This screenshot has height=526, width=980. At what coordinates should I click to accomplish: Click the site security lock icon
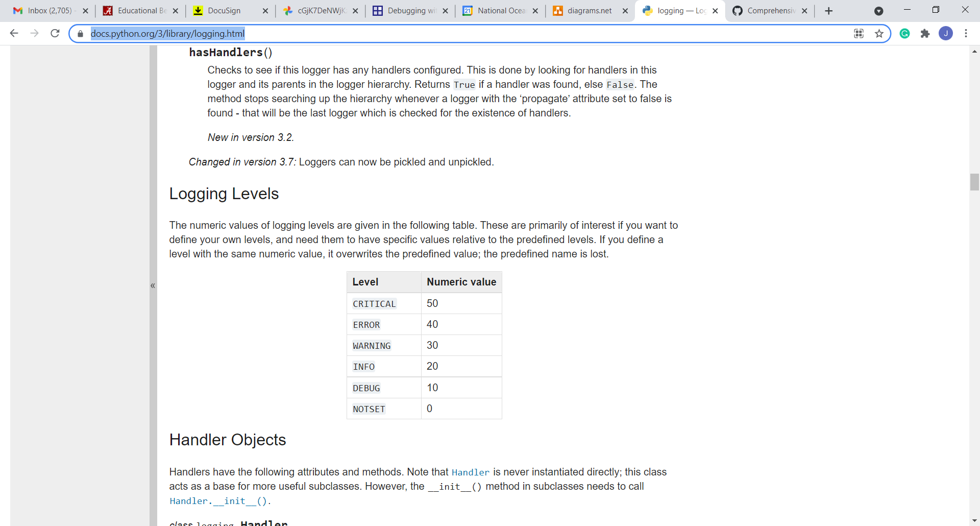pos(80,33)
